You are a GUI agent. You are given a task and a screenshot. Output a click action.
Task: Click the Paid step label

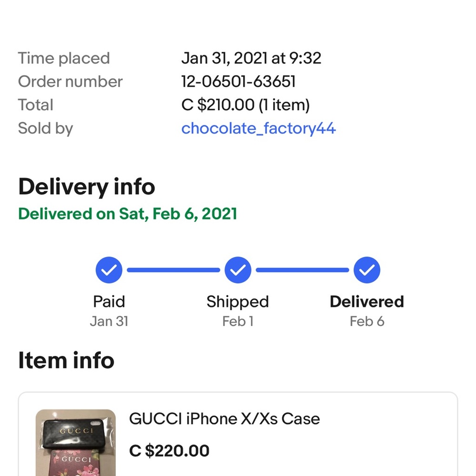[109, 301]
